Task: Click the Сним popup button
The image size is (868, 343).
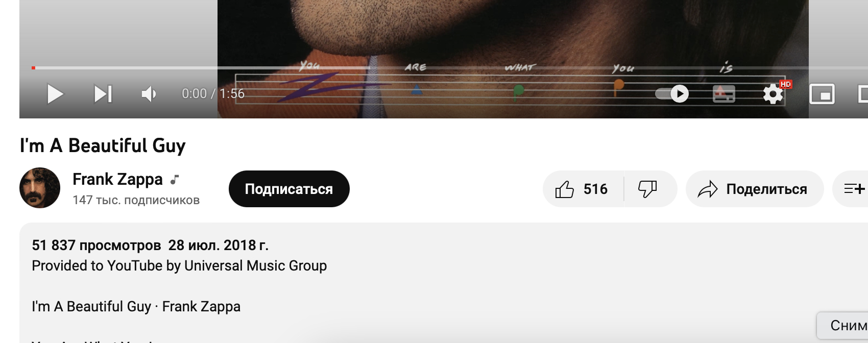Action: click(x=843, y=326)
